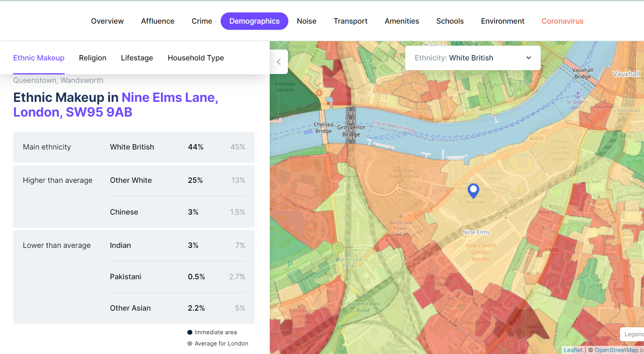Screen dimensions: 644x354
Task: Click the Immediate area dark legend dot
Action: click(190, 332)
